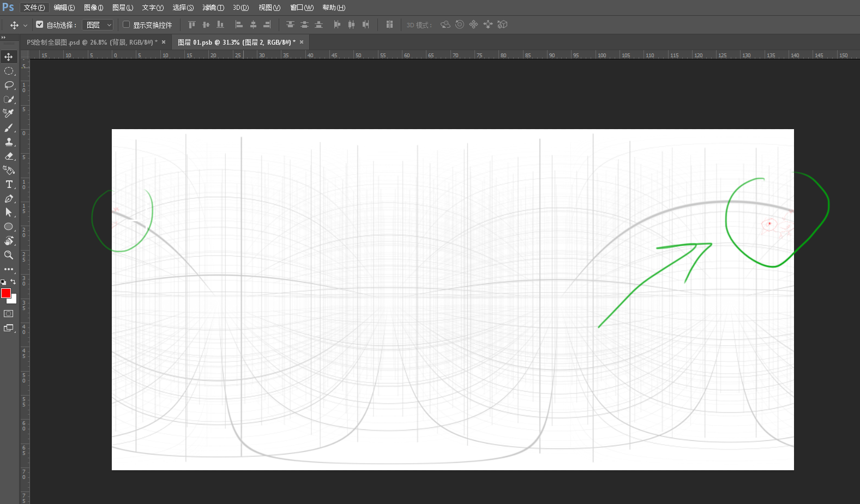
Task: Select the Move tool in the toolbox
Action: click(9, 57)
